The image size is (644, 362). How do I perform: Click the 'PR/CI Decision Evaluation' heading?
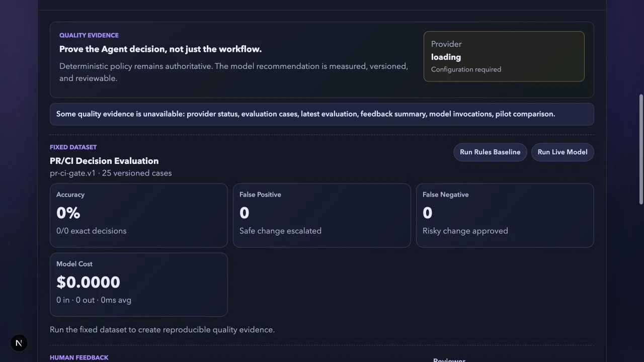click(x=104, y=161)
